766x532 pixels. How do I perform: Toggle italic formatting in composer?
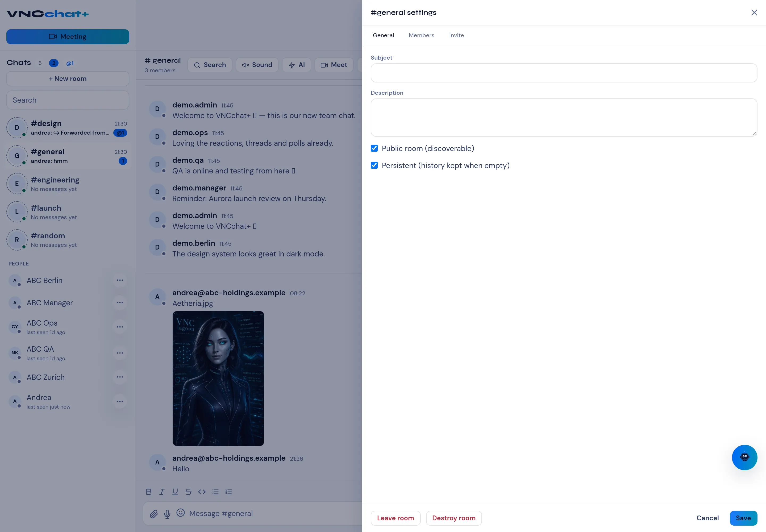(162, 492)
